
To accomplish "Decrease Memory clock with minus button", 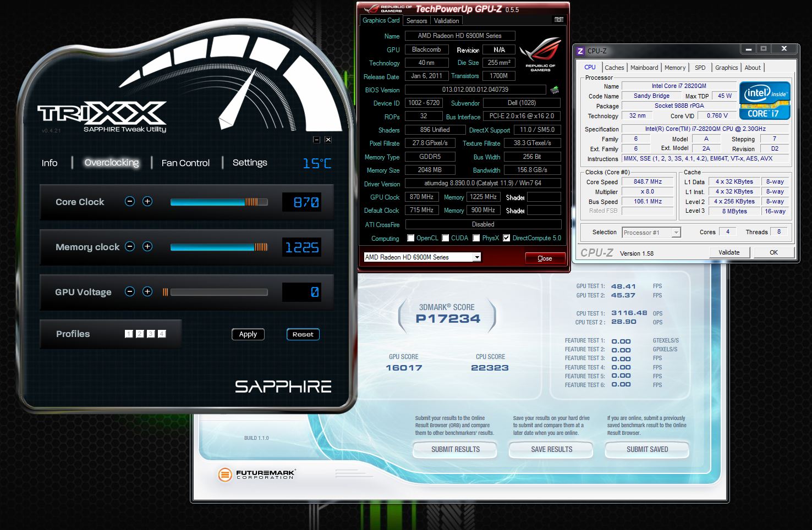I will point(130,246).
